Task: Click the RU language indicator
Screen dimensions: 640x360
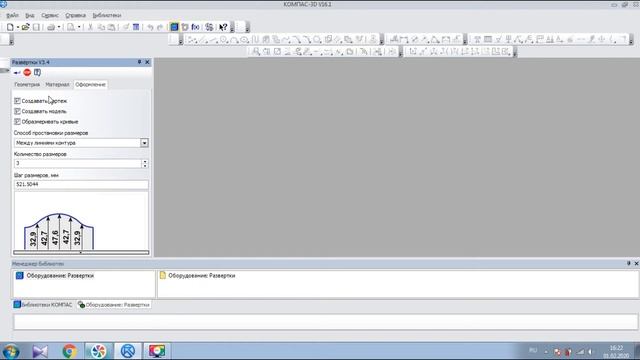Action: point(533,351)
